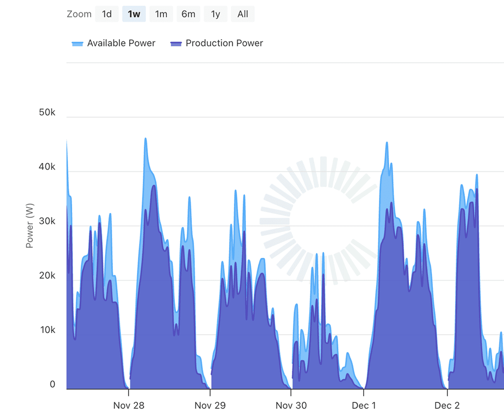Click the Nov 28 axis label
The image size is (504, 420).
point(129,405)
